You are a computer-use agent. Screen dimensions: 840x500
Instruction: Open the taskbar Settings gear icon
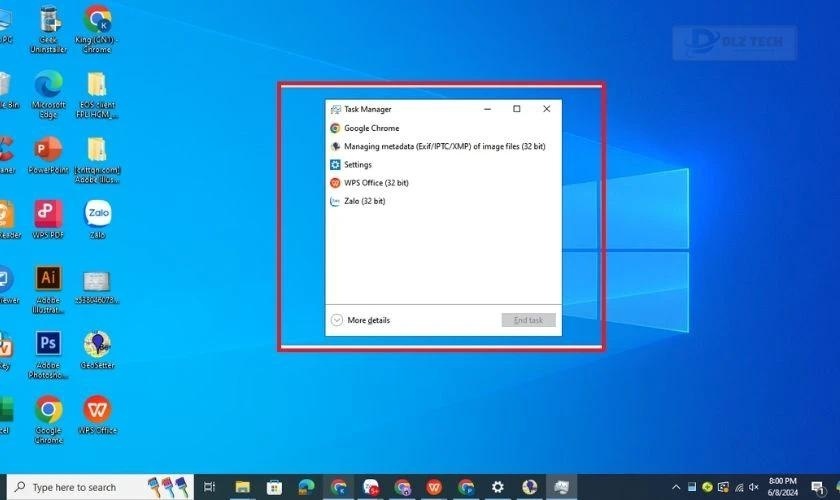[497, 487]
